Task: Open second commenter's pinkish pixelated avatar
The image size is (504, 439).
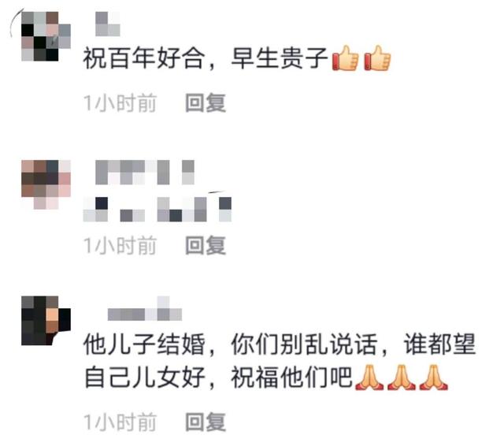Action: pos(46,184)
